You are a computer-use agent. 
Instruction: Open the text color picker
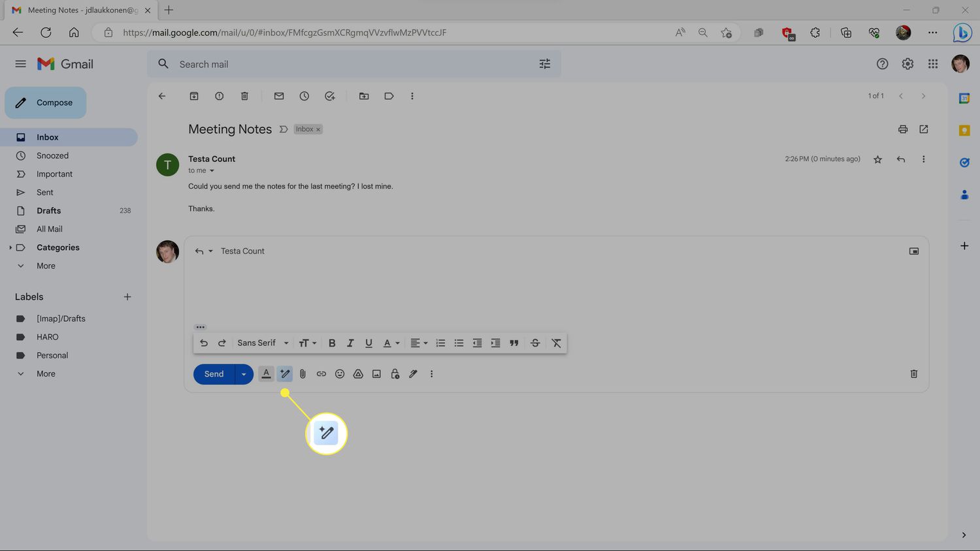click(x=391, y=343)
